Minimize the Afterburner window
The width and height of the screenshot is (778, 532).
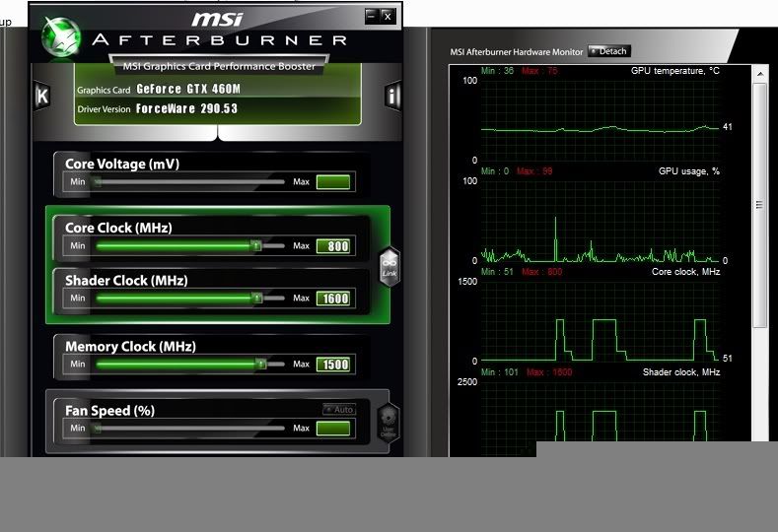371,16
